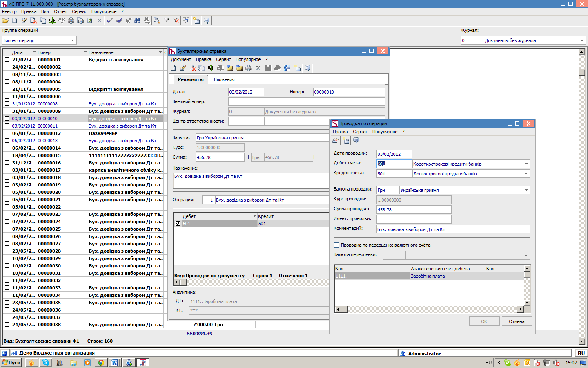
Task: Open the Дебет счета account dropdown
Action: [x=526, y=164]
